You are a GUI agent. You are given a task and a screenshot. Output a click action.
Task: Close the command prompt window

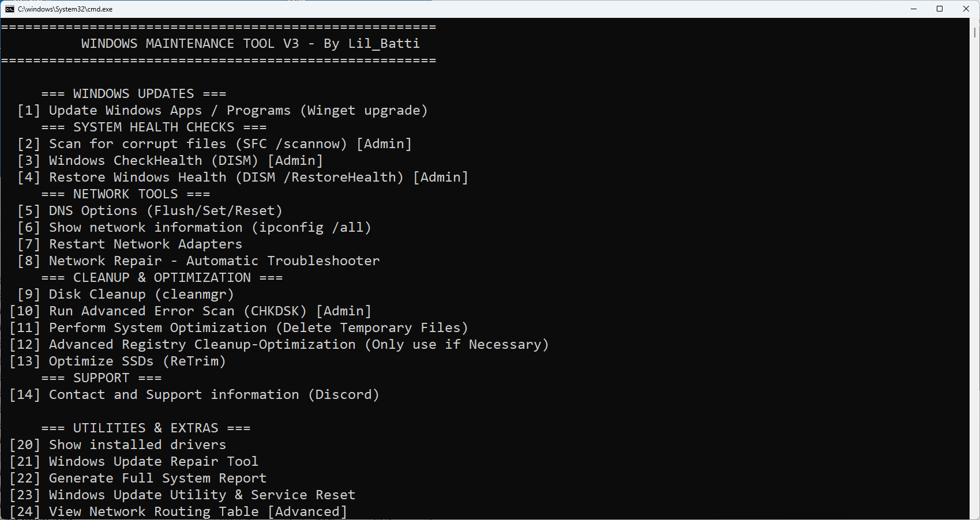[966, 9]
